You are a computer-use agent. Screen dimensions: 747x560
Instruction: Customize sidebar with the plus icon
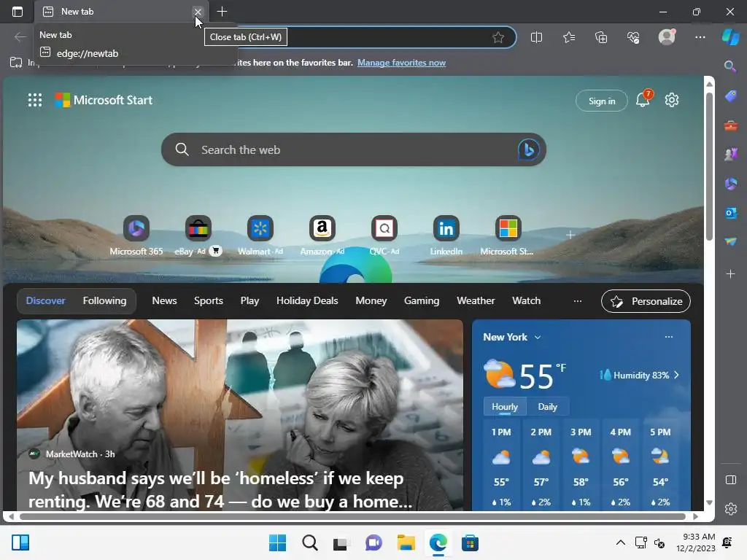tap(730, 274)
